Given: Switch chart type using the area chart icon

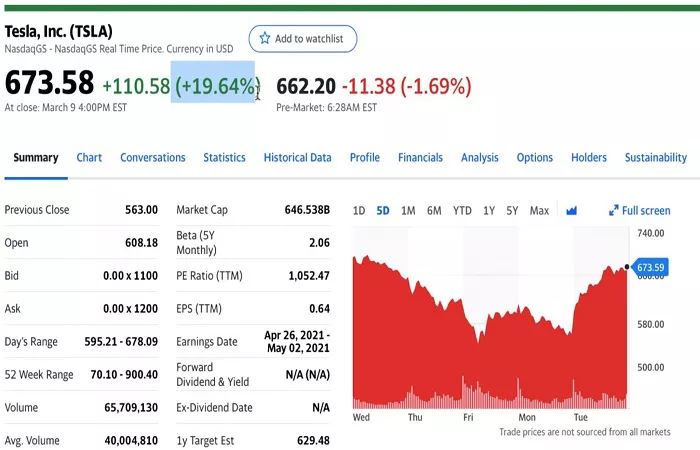Looking at the screenshot, I should tap(571, 211).
